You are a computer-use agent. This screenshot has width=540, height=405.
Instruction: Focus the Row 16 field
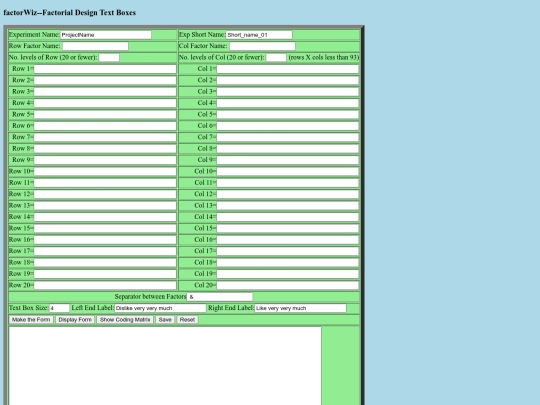pos(105,240)
